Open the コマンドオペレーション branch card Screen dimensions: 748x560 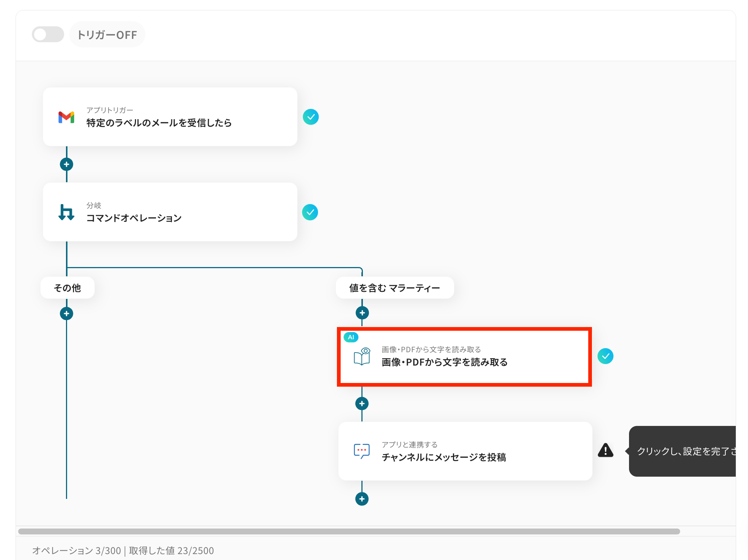tap(170, 212)
